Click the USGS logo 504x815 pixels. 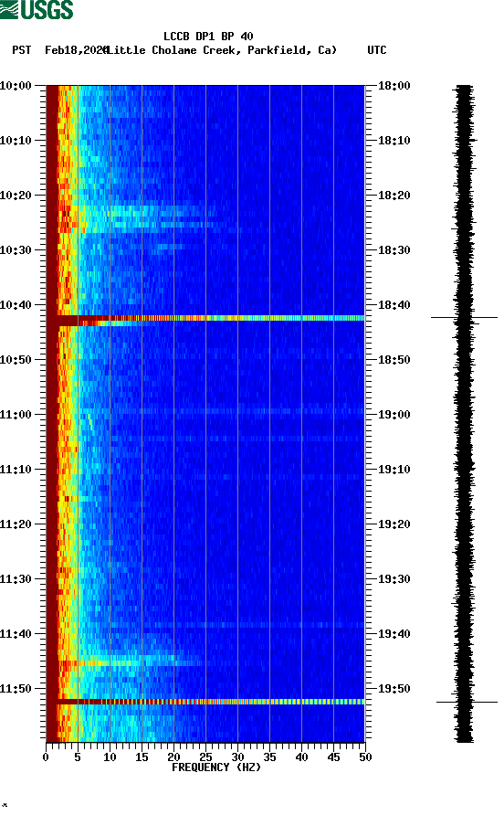[x=37, y=9]
